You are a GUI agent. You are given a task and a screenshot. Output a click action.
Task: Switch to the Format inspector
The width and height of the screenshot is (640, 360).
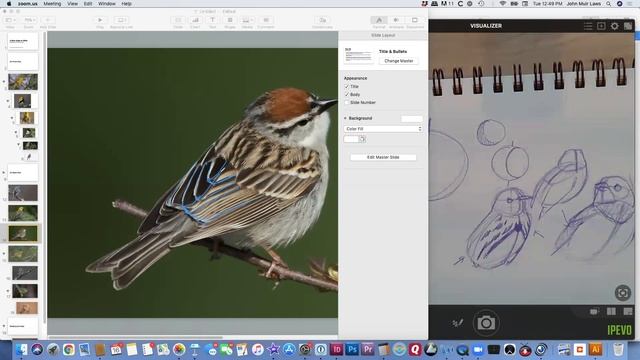(x=379, y=20)
